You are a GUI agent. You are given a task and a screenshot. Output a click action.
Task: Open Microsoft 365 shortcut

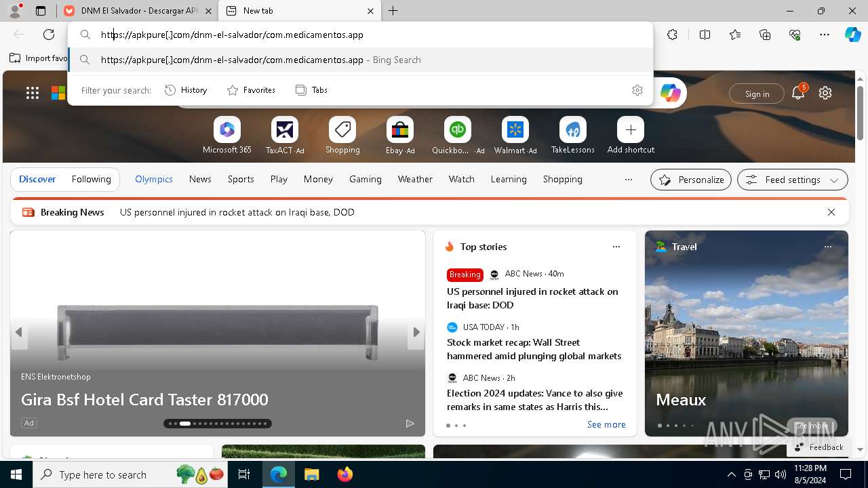227,136
